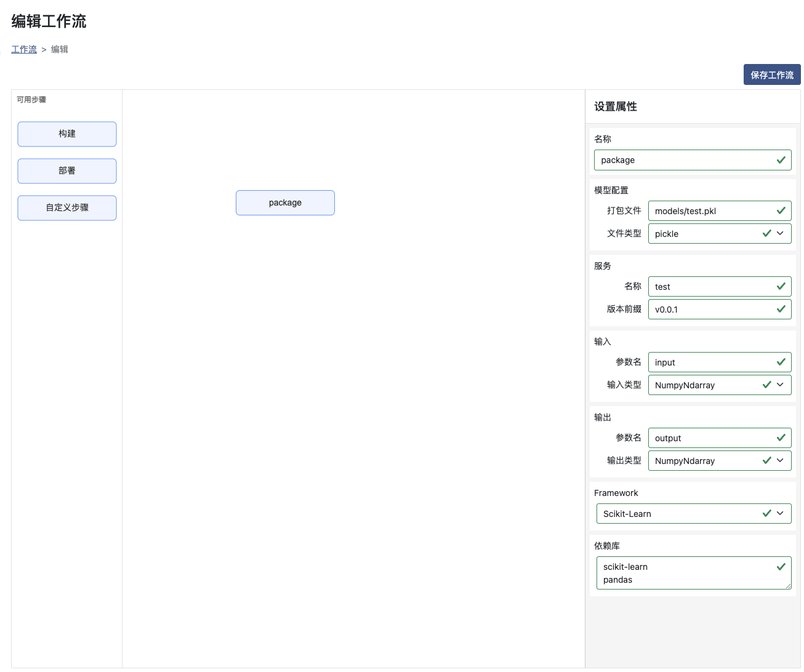Select the 部署 step block
This screenshot has width=804, height=672.
coord(67,171)
